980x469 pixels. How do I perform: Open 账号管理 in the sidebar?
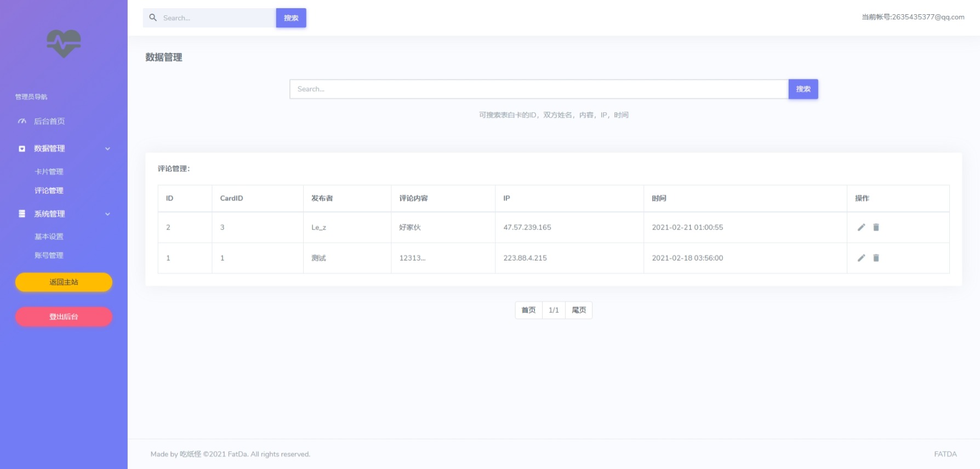point(49,255)
